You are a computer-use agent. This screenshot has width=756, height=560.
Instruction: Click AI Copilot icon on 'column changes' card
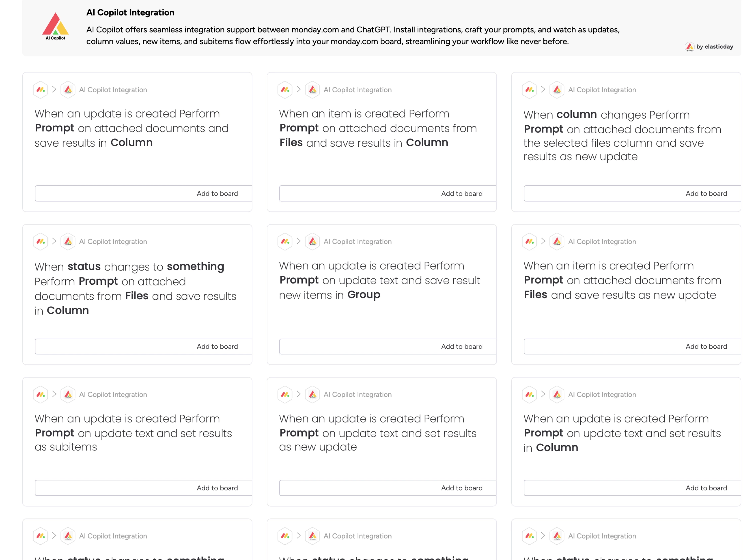557,90
